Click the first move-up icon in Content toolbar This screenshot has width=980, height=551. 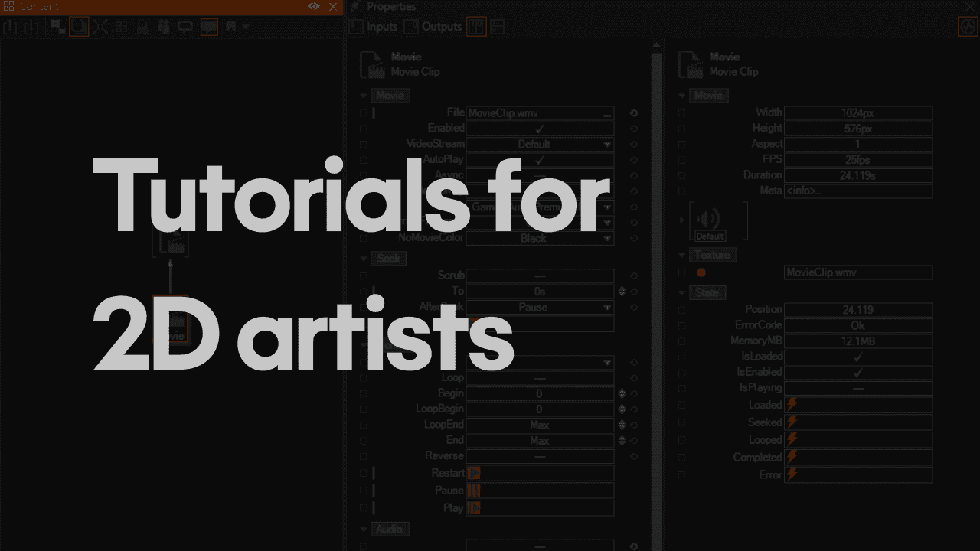tap(10, 27)
